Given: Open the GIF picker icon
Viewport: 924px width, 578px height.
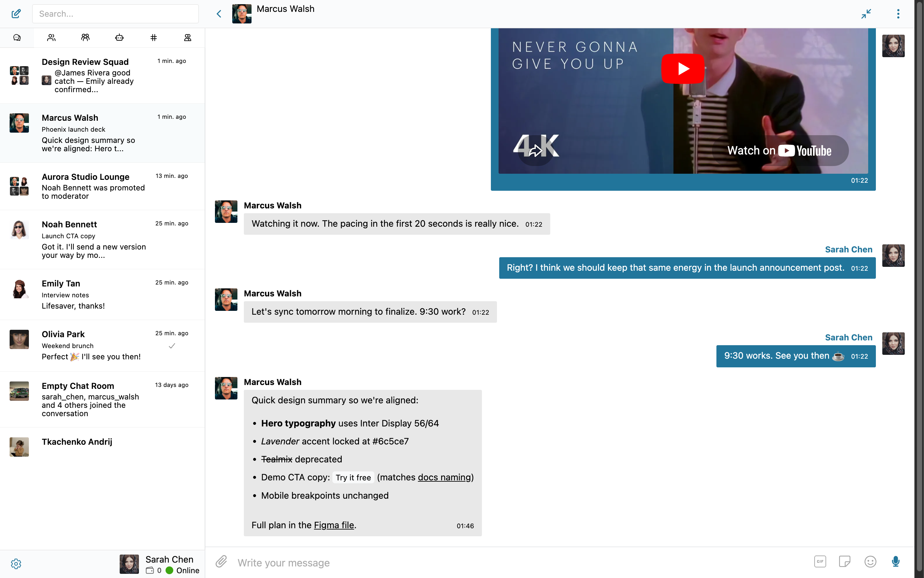Looking at the screenshot, I should click(820, 562).
